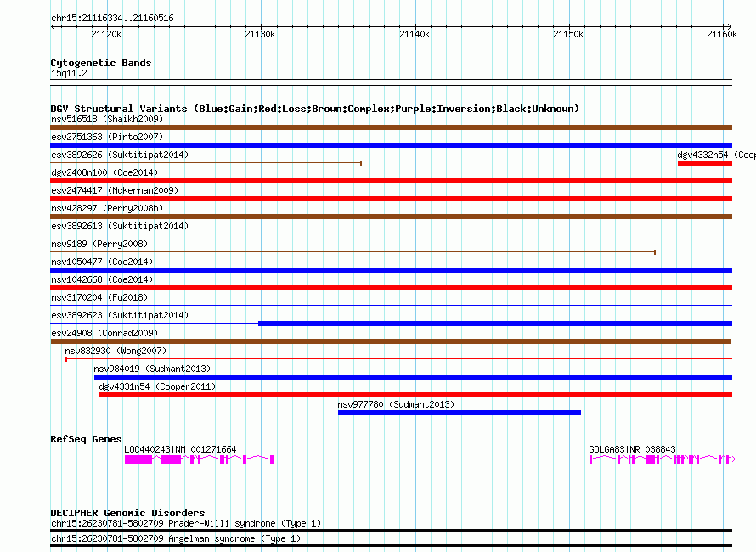The image size is (756, 552).
Task: Click the thick blue esv3892623 gain segment
Action: [495, 324]
